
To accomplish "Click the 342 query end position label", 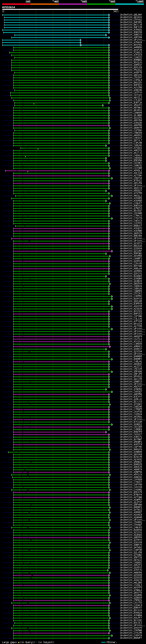I will coord(115,11).
